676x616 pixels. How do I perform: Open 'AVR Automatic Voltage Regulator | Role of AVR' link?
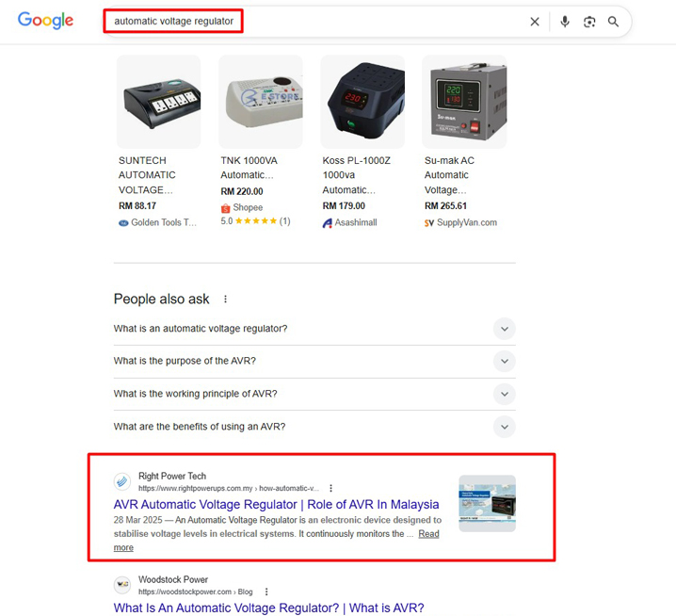277,504
